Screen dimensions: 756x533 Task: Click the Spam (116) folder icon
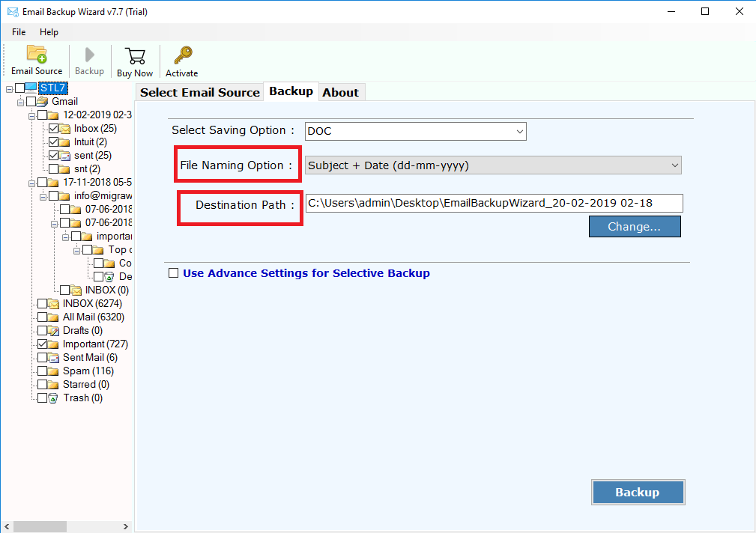(x=53, y=371)
